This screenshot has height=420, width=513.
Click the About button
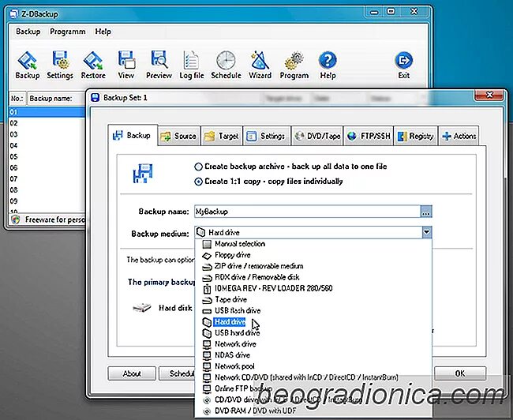pos(132,373)
